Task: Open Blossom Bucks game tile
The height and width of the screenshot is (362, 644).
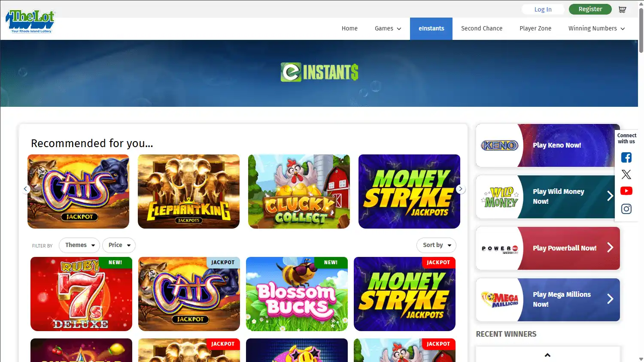Action: [297, 294]
